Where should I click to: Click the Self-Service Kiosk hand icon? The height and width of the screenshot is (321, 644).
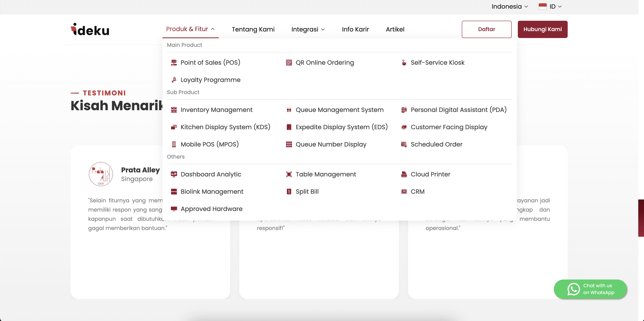[404, 63]
